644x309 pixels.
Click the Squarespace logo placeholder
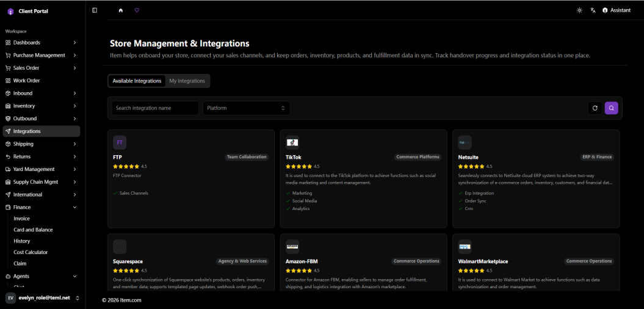120,247
